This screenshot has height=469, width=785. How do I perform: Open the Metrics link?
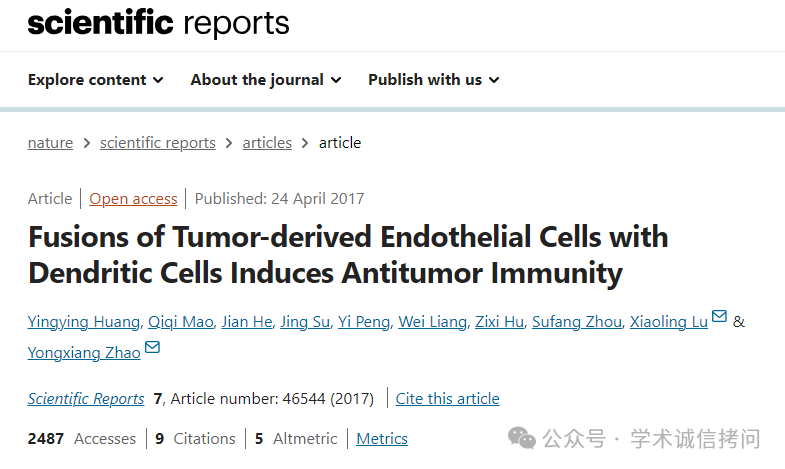click(x=382, y=438)
